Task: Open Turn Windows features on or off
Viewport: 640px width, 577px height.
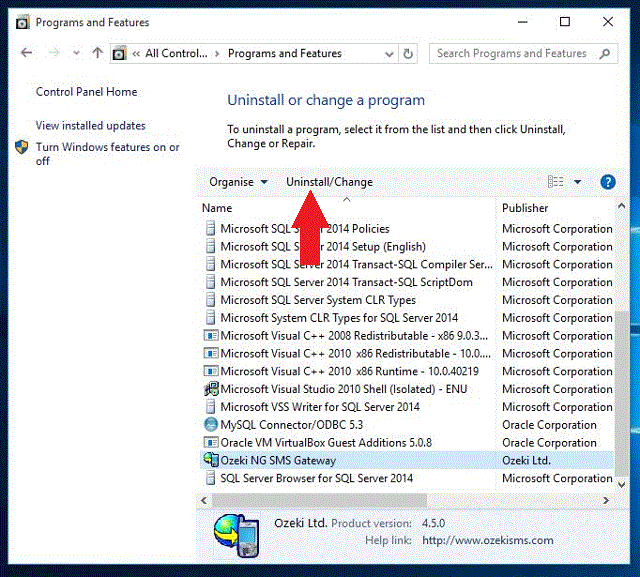Action: point(107,154)
